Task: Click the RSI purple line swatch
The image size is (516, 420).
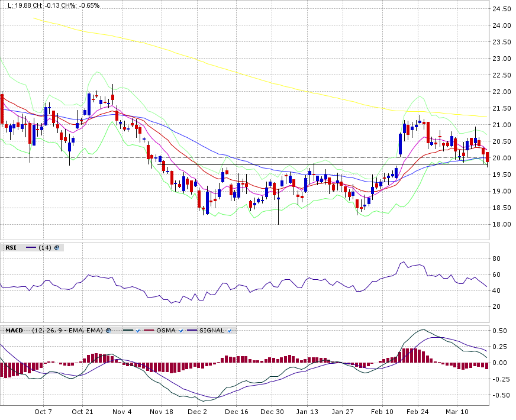Action: click(x=31, y=248)
